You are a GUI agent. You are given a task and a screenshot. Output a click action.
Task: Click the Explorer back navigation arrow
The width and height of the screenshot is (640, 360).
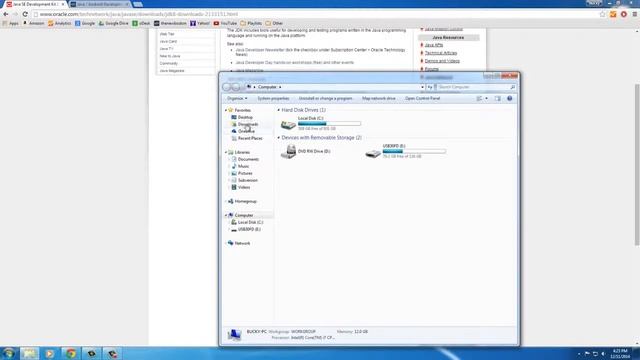[x=227, y=87]
